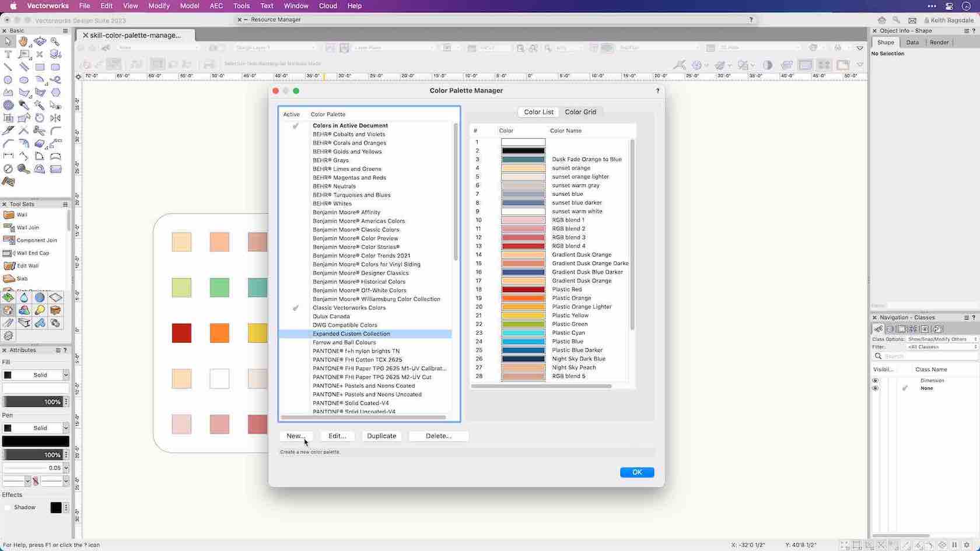This screenshot has width=980, height=551.
Task: Open the Fill style Solid dropdown
Action: (36, 375)
